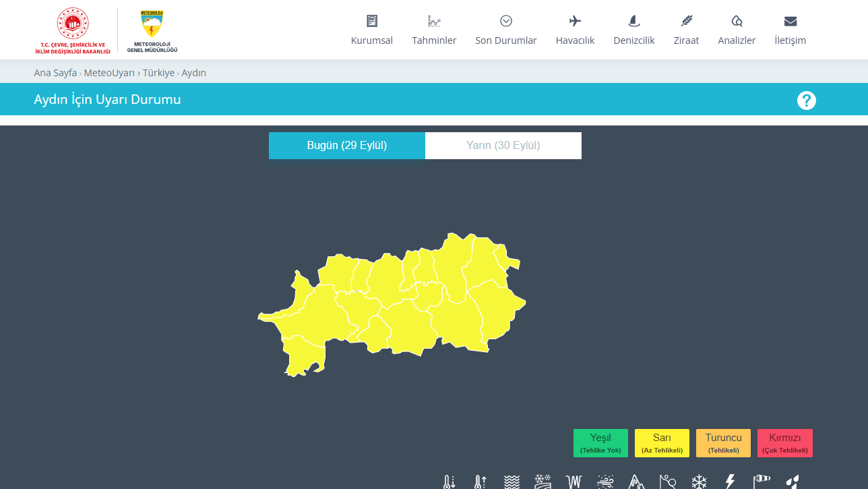Viewport: 868px width, 489px height.
Task: Select the high temperature thermometer icon
Action: point(480,482)
